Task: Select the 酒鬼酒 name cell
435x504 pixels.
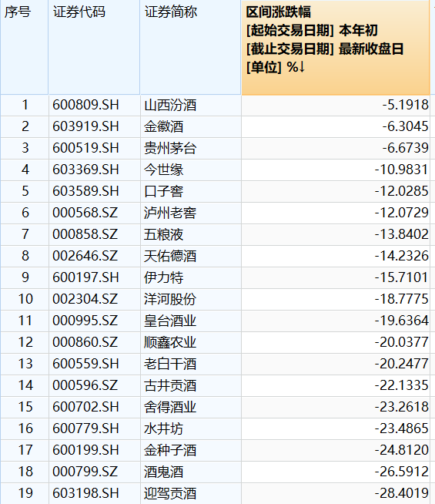Action: point(191,472)
